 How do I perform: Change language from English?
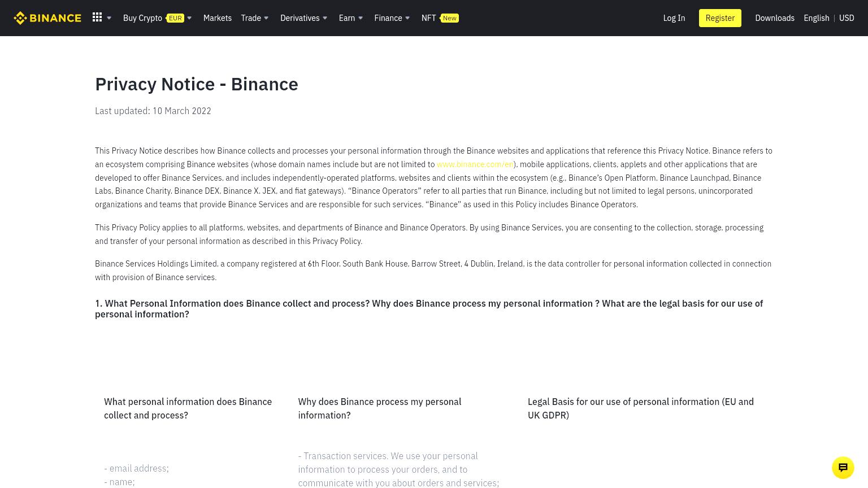(x=817, y=18)
